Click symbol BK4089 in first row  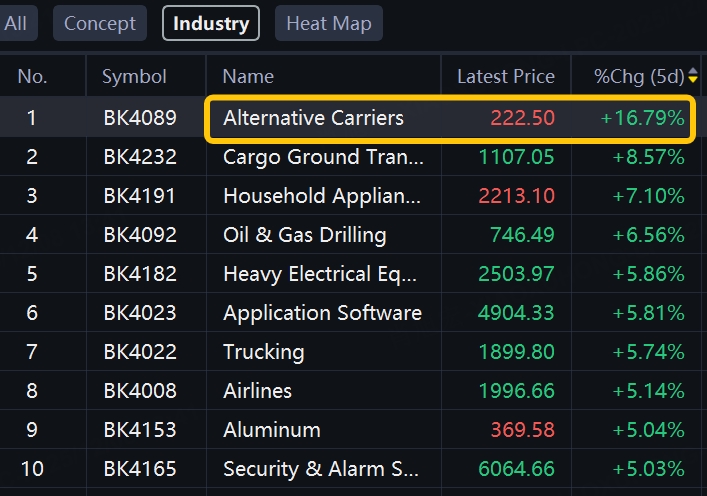[x=140, y=118]
